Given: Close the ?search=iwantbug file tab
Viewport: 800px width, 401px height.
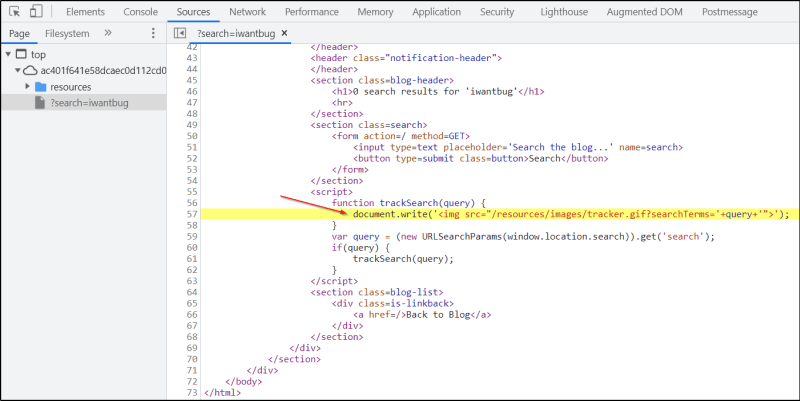Looking at the screenshot, I should coord(285,33).
